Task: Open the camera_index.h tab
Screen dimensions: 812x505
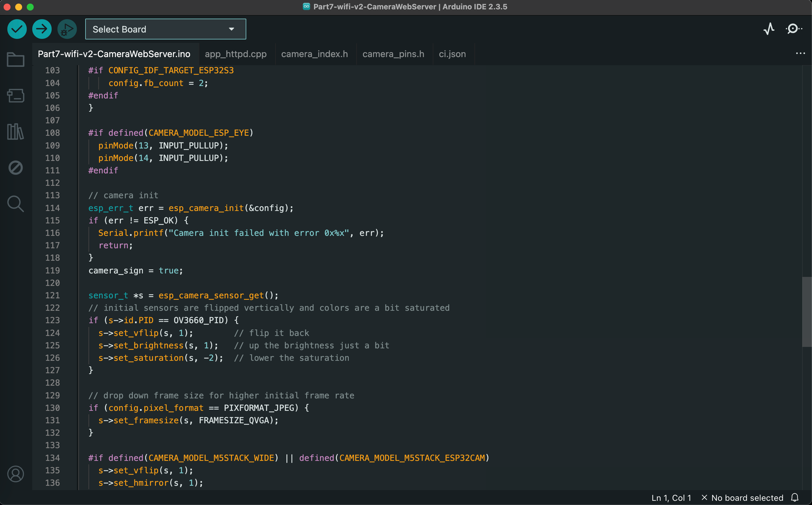Action: click(x=314, y=54)
